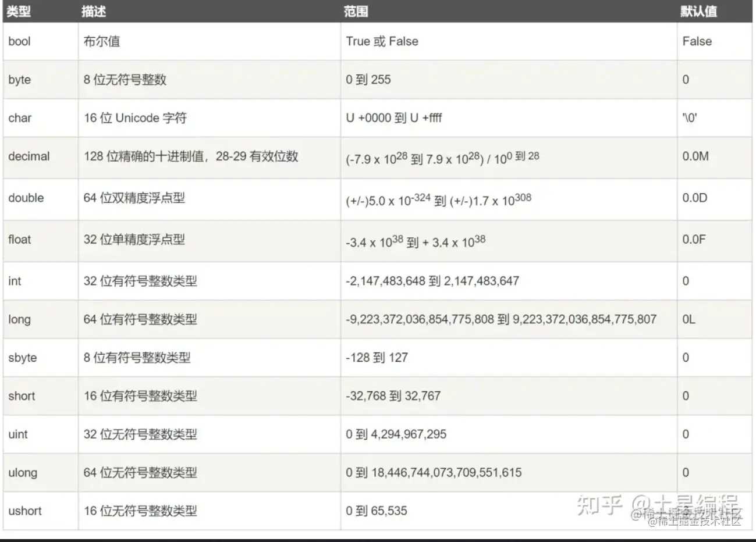The image size is (756, 542).
Task: Click the 16 位有符号整数类型 description
Action: pyautogui.click(x=140, y=396)
